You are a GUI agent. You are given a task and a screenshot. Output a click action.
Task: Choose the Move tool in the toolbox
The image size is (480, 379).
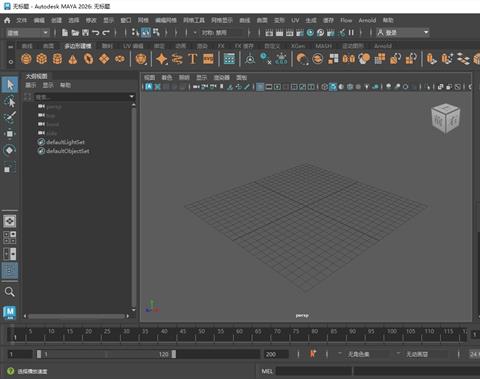point(10,134)
